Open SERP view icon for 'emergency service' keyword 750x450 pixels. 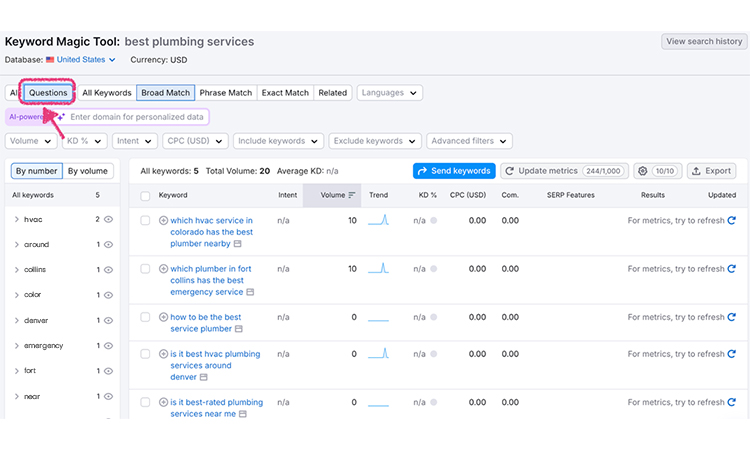pyautogui.click(x=250, y=292)
